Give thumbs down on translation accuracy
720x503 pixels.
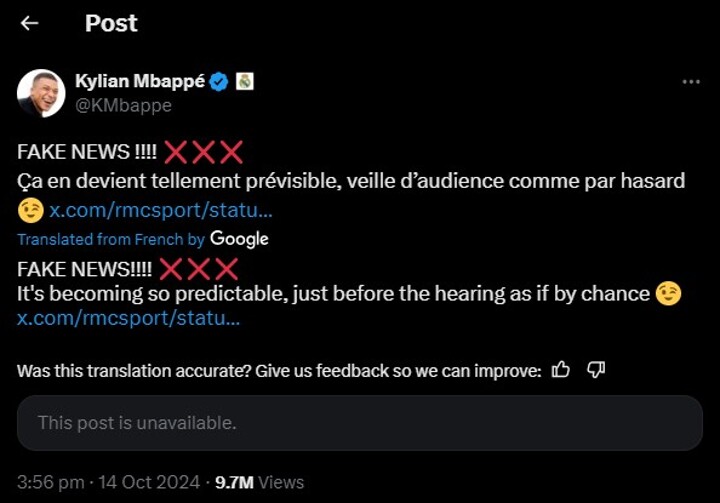point(596,370)
